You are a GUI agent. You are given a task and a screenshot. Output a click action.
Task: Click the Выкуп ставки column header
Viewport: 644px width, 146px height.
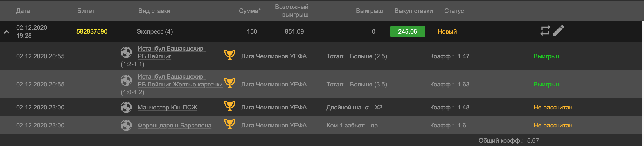(413, 11)
